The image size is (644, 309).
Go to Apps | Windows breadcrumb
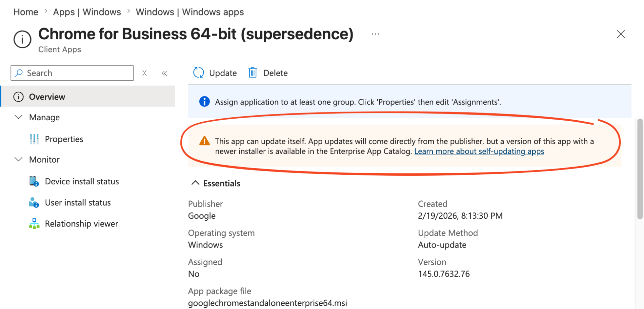pos(87,12)
